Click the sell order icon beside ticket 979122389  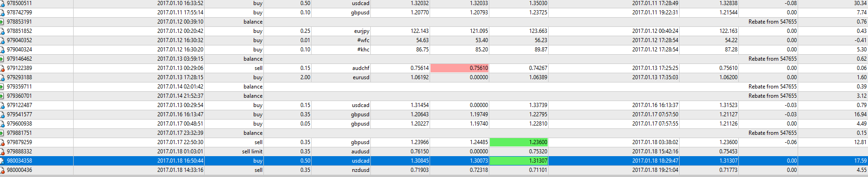2,68
